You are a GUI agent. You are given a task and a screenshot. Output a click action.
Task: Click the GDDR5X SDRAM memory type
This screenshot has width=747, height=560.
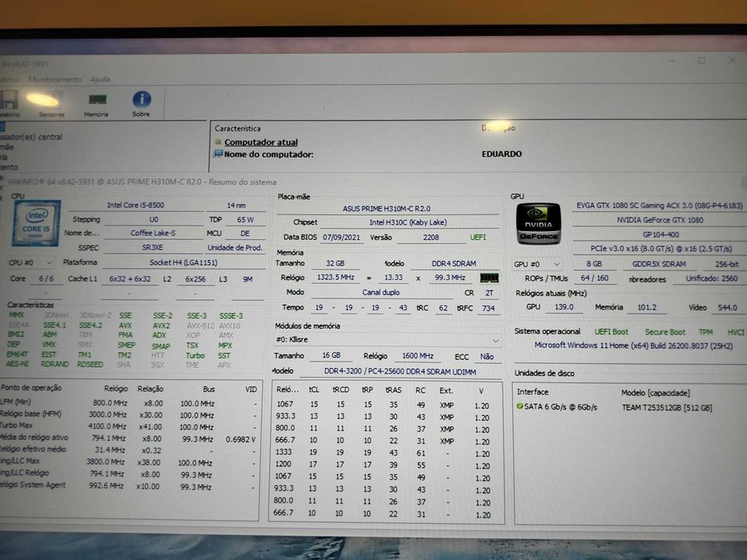click(x=659, y=264)
